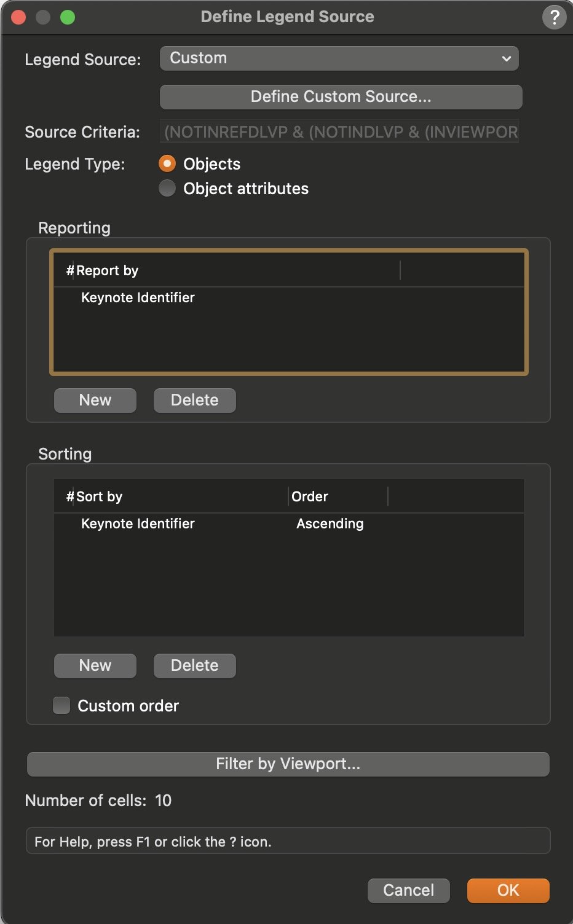The width and height of the screenshot is (573, 924).
Task: Select Keynote Identifier row in the Sorting list
Action: (138, 523)
